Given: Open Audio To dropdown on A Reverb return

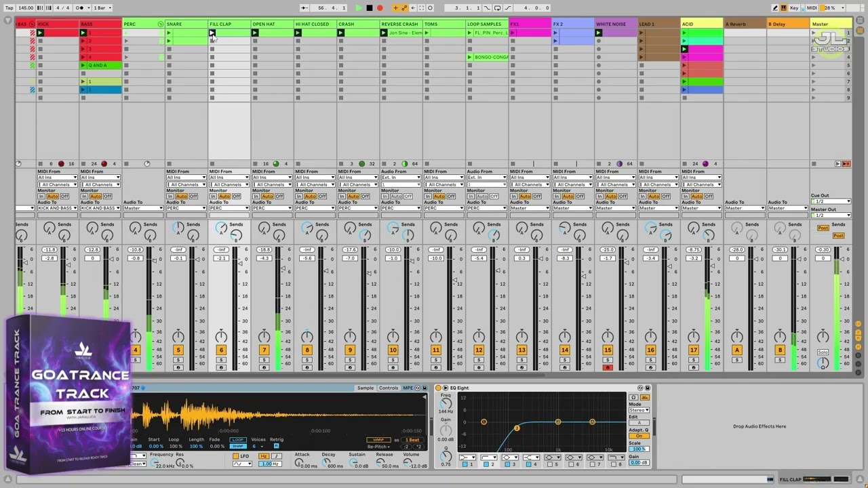Looking at the screenshot, I should (x=744, y=208).
